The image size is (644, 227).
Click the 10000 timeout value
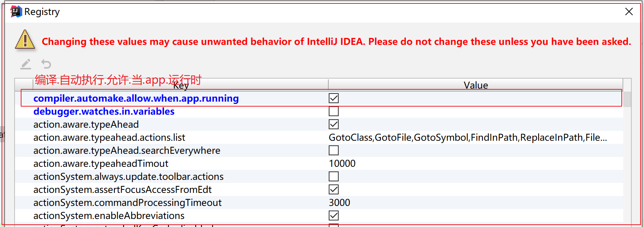342,164
